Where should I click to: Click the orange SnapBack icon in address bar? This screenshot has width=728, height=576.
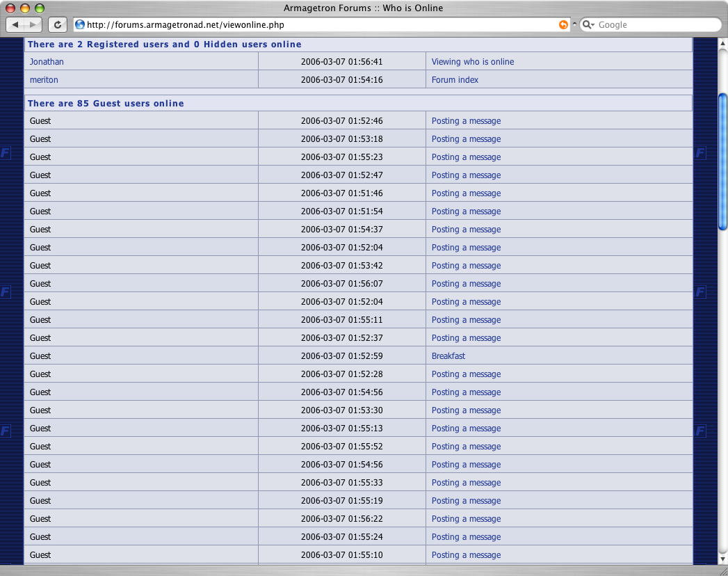pos(563,25)
